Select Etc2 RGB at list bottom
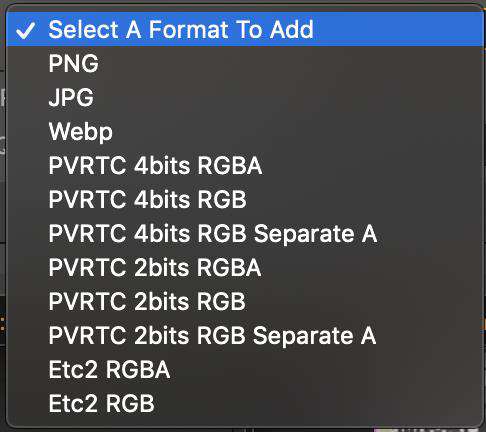 click(x=245, y=403)
